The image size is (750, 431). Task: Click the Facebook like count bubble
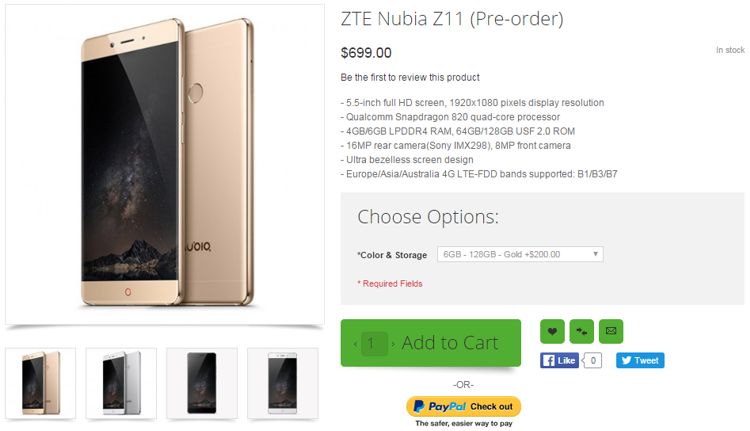(595, 360)
